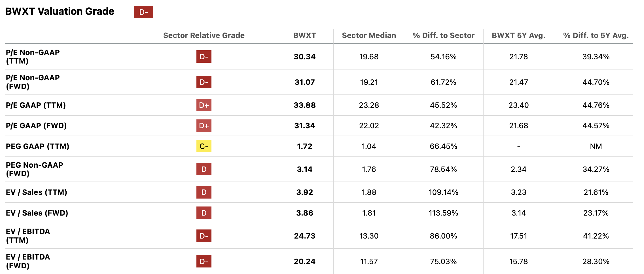Click the yellow C- badge for PEG GAAP
The image size is (644, 274).
point(204,146)
